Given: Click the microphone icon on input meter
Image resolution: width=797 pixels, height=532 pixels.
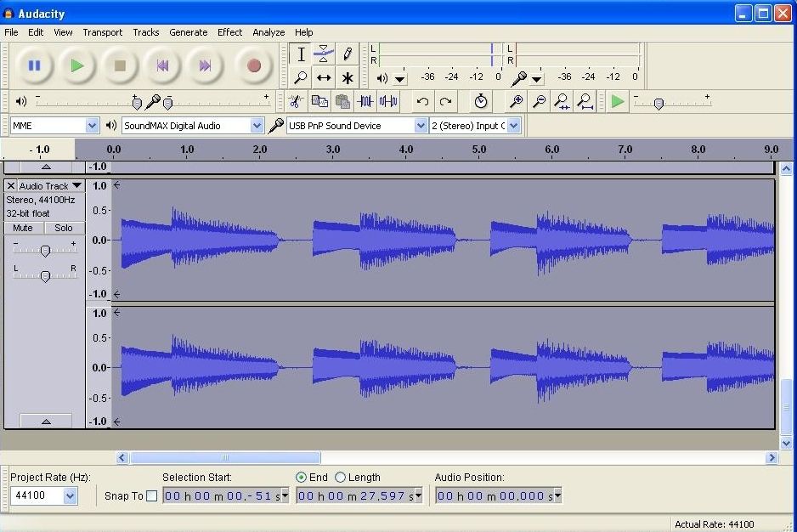Looking at the screenshot, I should click(x=519, y=78).
